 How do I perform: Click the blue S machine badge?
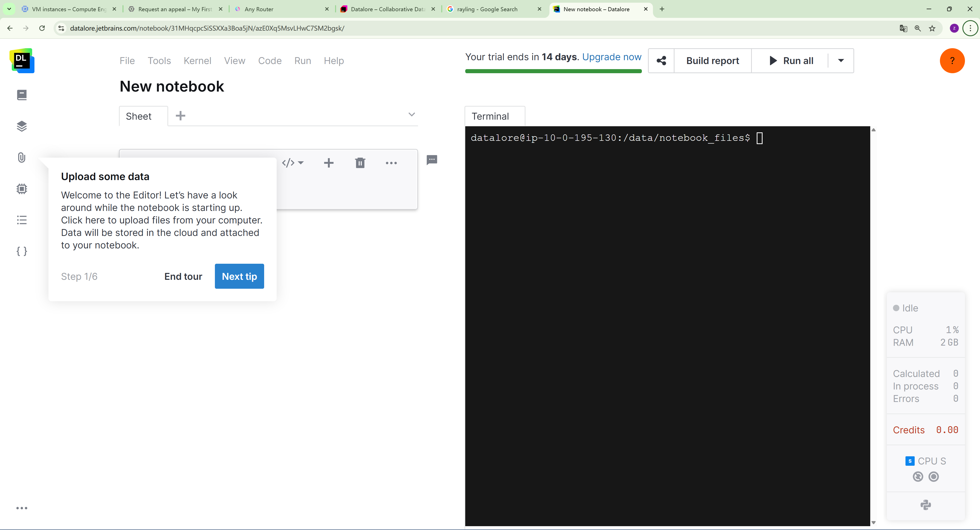(x=910, y=461)
